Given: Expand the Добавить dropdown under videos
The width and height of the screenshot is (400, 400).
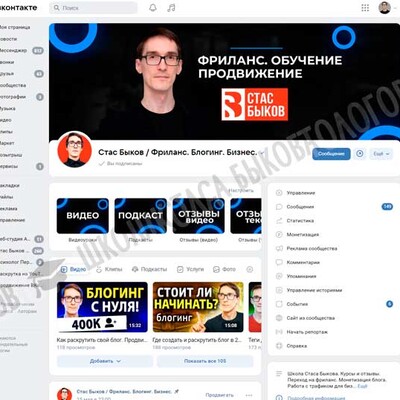Looking at the screenshot, I should (x=105, y=361).
